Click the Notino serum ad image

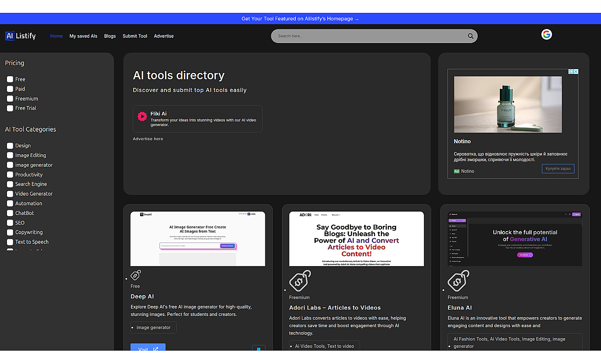point(508,104)
